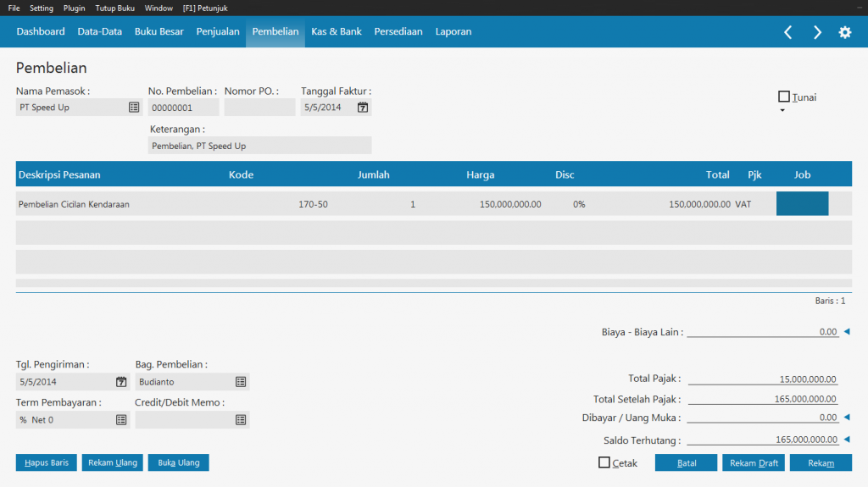This screenshot has width=868, height=487.
Task: Open calendar picker for Tgl. Pengiriman
Action: tap(121, 382)
